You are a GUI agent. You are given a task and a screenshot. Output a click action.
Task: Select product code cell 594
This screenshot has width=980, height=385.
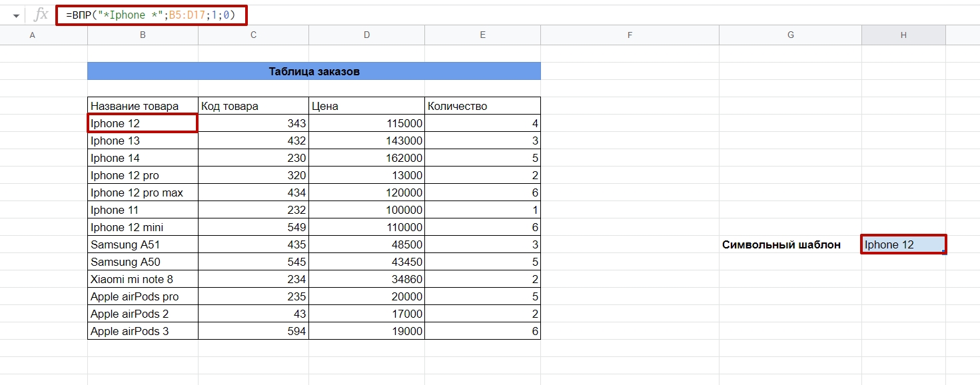point(253,331)
